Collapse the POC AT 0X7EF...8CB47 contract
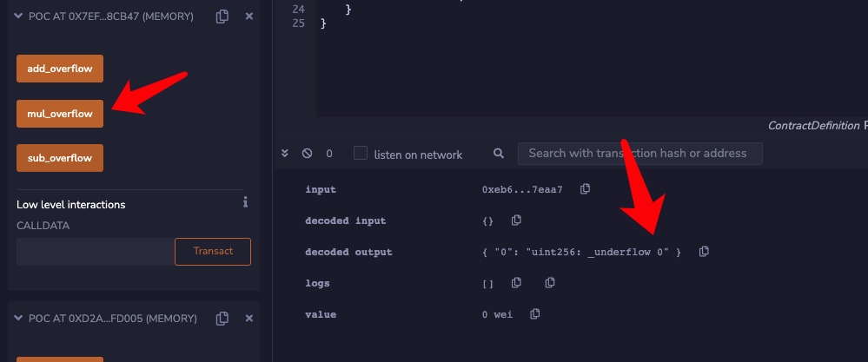 point(17,16)
